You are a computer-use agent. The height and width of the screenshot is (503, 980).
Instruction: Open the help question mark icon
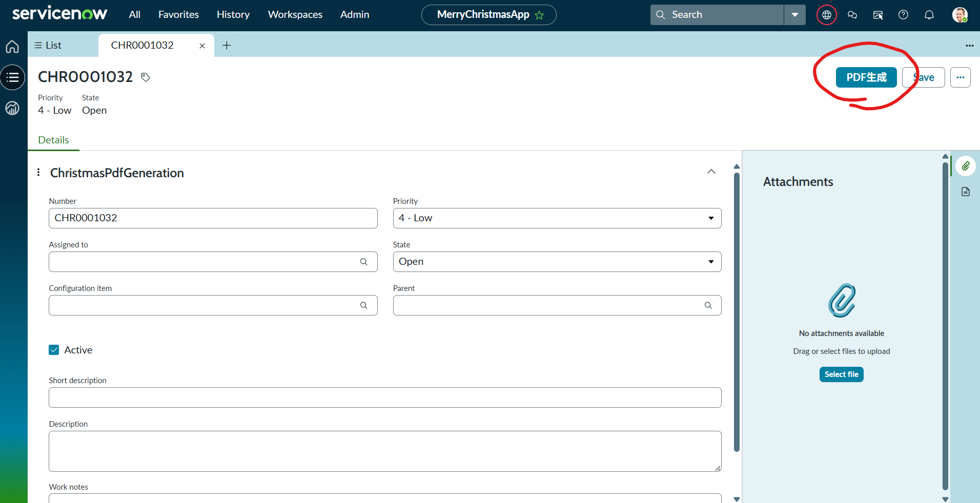point(904,15)
